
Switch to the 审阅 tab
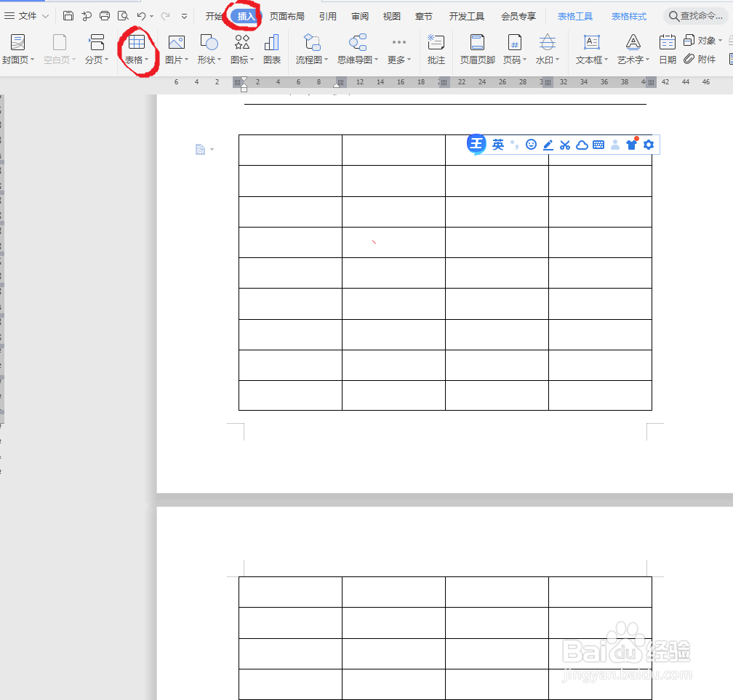coord(360,16)
